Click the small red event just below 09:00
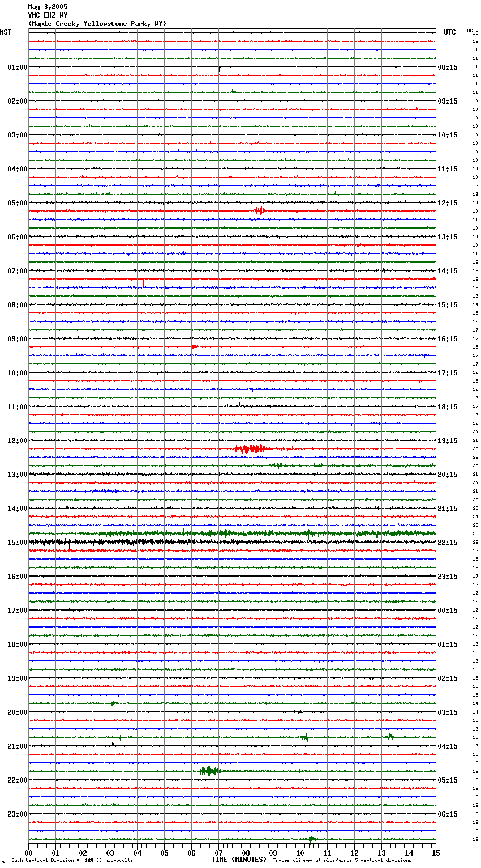 pos(194,346)
